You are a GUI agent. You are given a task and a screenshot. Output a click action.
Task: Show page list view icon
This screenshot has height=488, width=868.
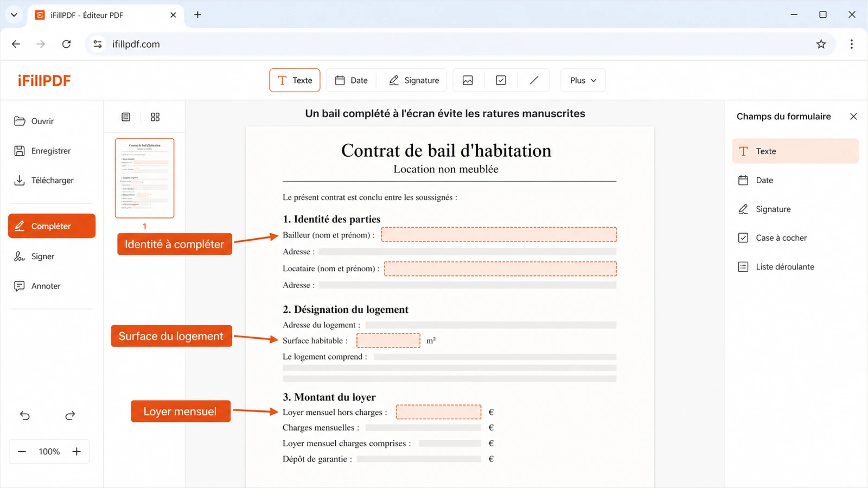click(x=126, y=117)
